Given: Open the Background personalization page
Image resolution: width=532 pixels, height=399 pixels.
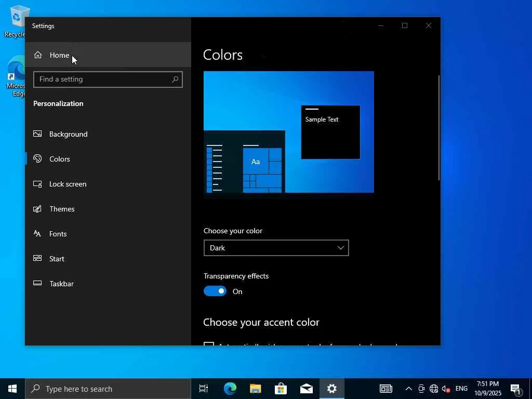Looking at the screenshot, I should 108,134.
